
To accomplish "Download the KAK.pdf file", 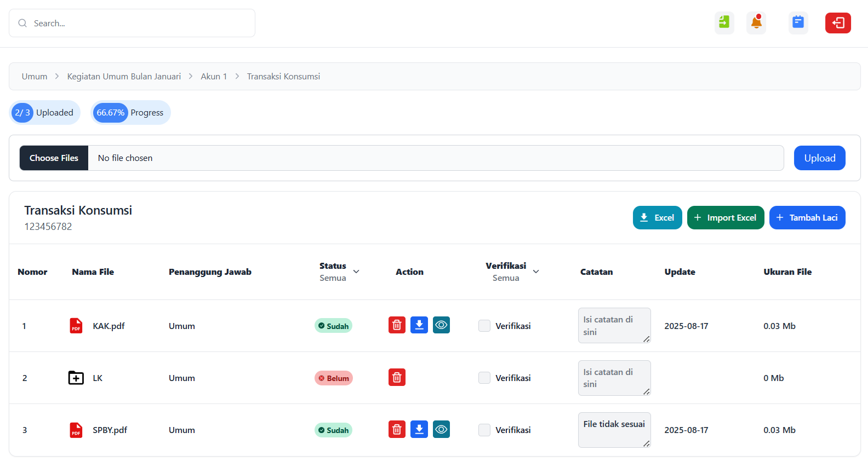I will pyautogui.click(x=419, y=325).
